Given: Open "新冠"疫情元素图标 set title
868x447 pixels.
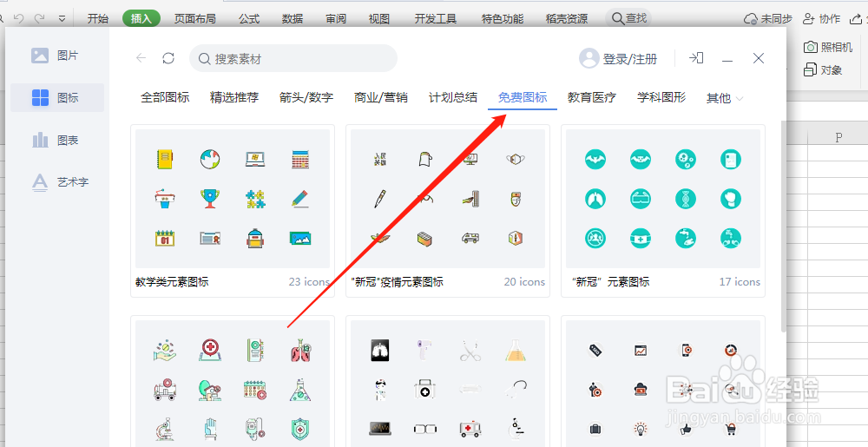Looking at the screenshot, I should [x=397, y=281].
